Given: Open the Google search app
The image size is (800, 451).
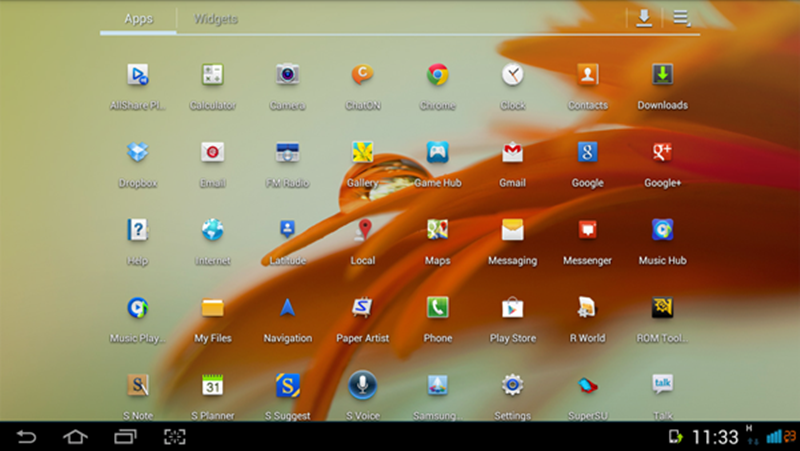Looking at the screenshot, I should click(588, 152).
